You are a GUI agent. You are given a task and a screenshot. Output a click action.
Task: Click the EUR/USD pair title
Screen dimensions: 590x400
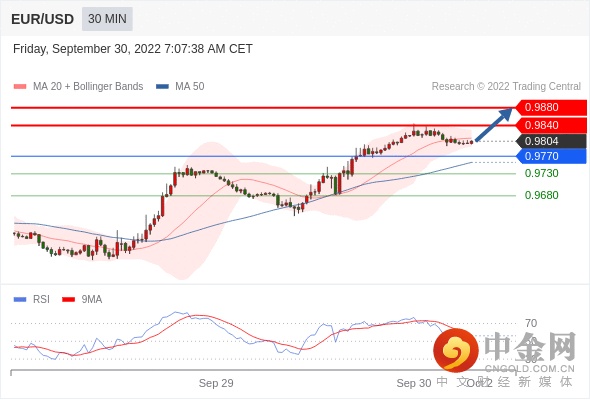[x=43, y=19]
